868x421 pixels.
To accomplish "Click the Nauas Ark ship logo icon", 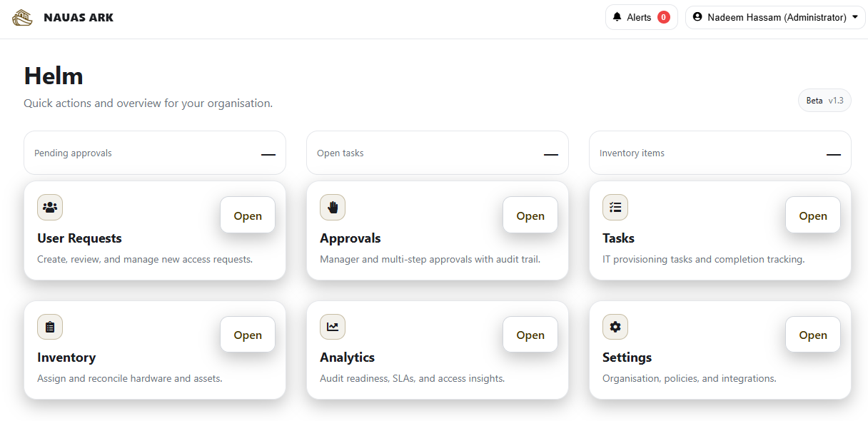I will pos(22,17).
